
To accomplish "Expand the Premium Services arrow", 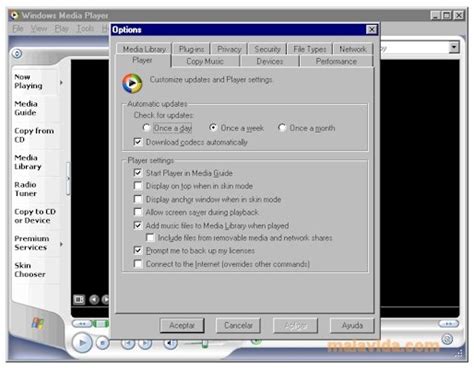I will coord(61,244).
